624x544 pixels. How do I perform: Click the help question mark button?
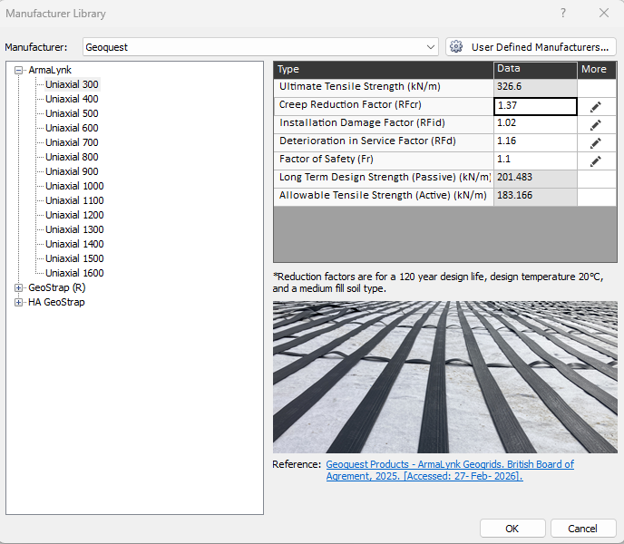pyautogui.click(x=563, y=13)
